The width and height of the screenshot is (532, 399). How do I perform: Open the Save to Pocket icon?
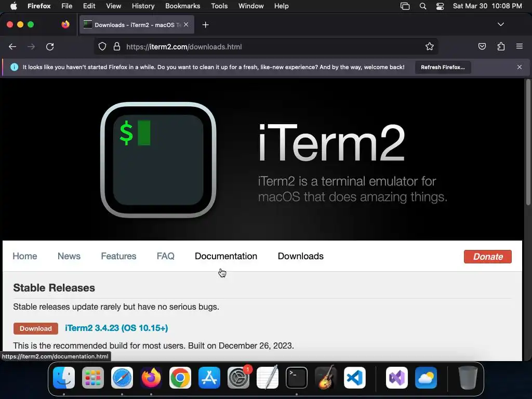click(x=482, y=46)
